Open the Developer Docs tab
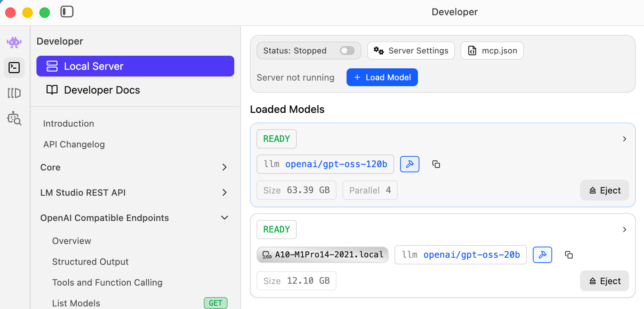Screen dimensions: 644x309 coord(102,90)
